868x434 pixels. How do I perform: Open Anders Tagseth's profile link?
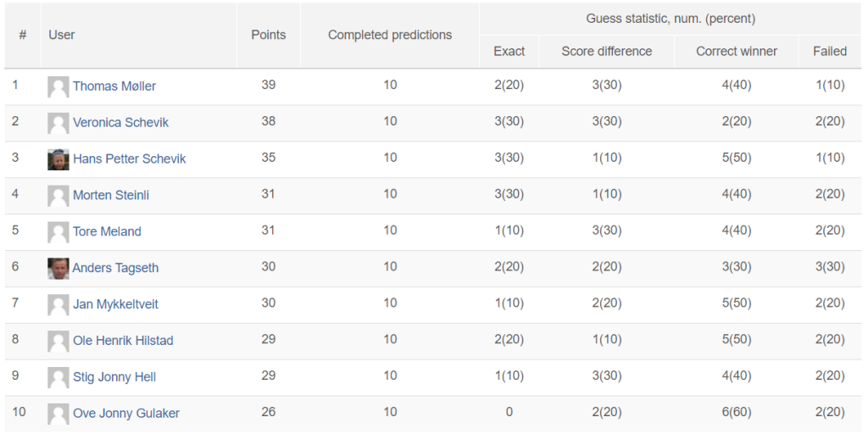coord(115,268)
